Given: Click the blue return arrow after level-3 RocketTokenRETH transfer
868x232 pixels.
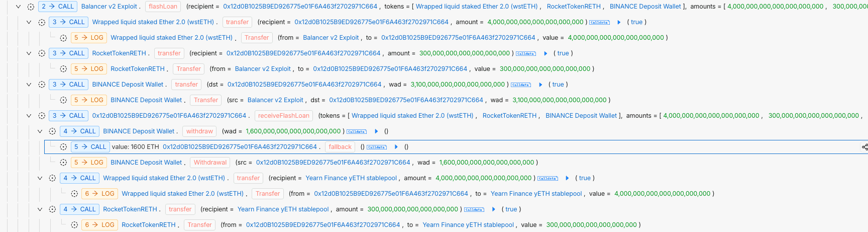Looking at the screenshot, I should pyautogui.click(x=546, y=53).
